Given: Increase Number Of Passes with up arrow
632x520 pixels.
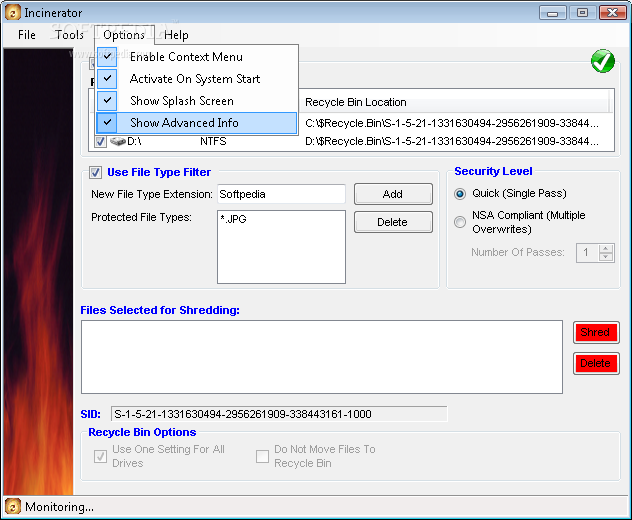Looking at the screenshot, I should click(x=606, y=249).
